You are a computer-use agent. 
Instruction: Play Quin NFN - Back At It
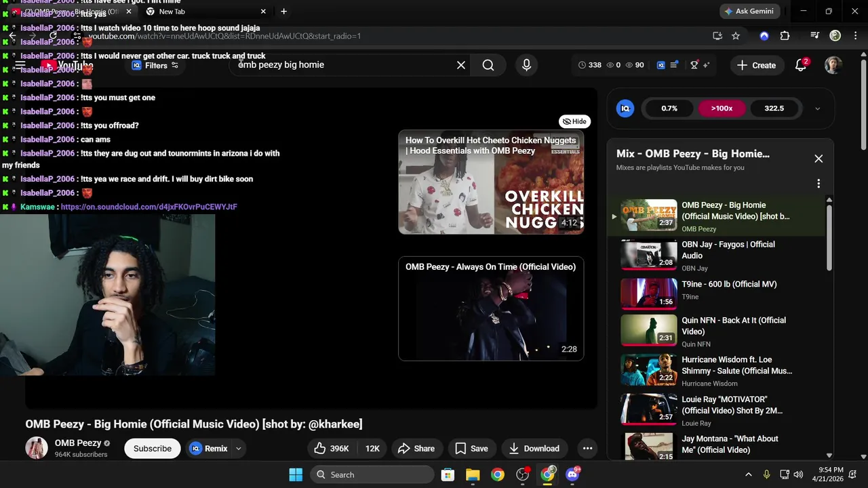(x=717, y=331)
